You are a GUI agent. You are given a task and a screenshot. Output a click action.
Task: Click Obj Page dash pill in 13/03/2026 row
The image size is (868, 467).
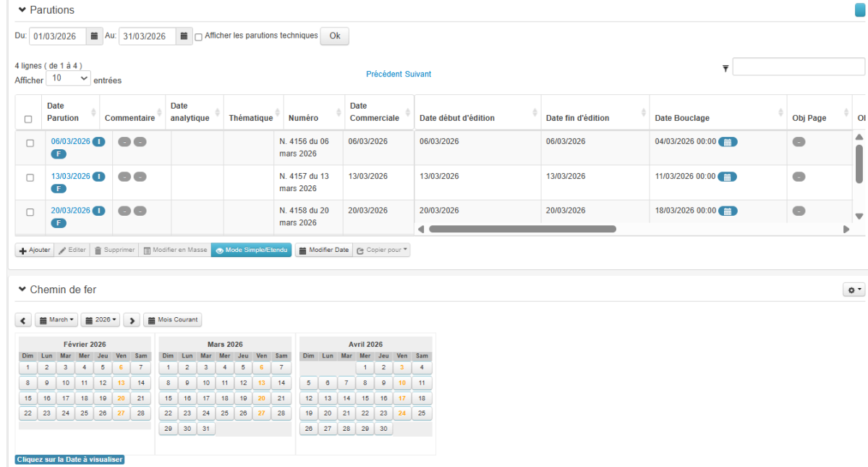(799, 177)
